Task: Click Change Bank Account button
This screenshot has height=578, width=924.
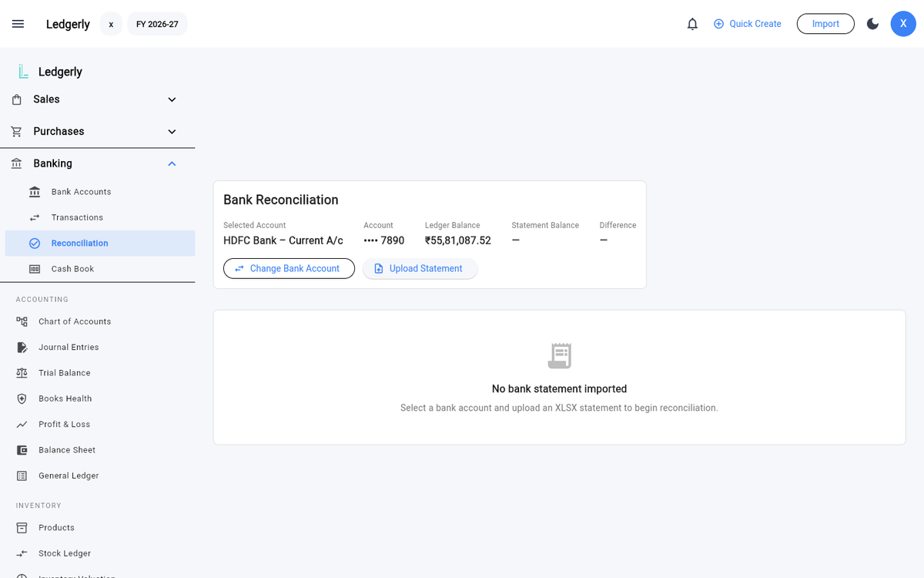Action: click(289, 268)
